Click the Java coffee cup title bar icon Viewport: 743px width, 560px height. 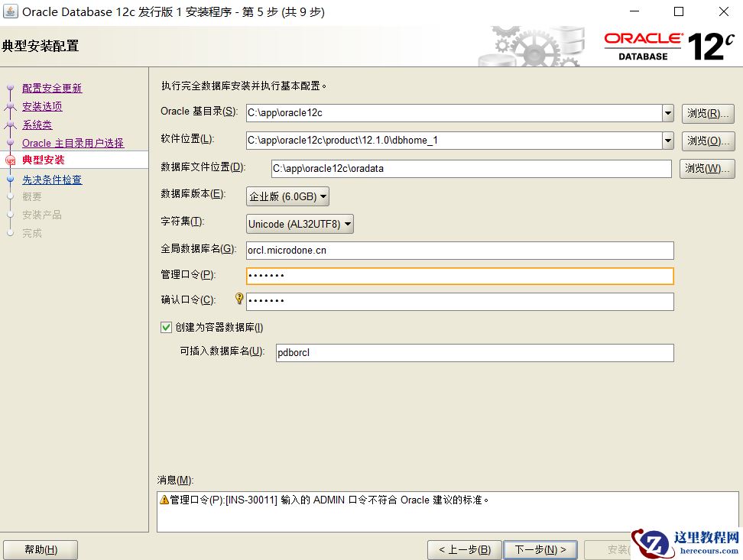coord(11,11)
